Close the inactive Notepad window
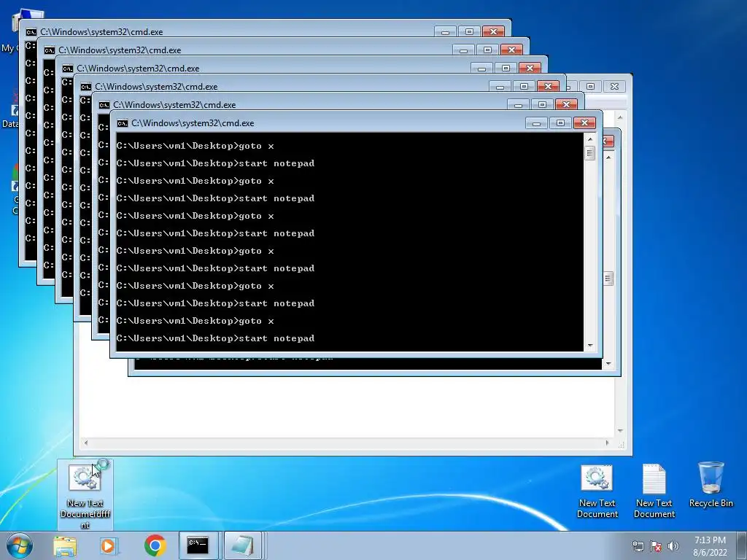This screenshot has width=747, height=560. pos(614,86)
